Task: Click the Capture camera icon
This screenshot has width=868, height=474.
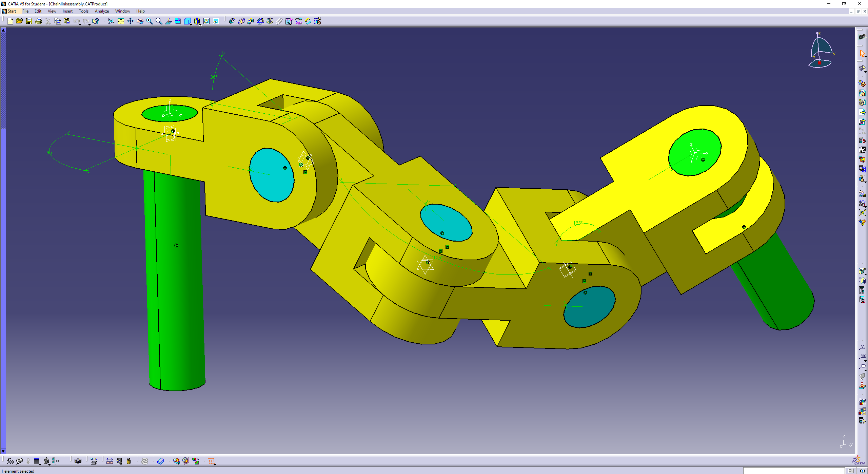Action: 78,461
